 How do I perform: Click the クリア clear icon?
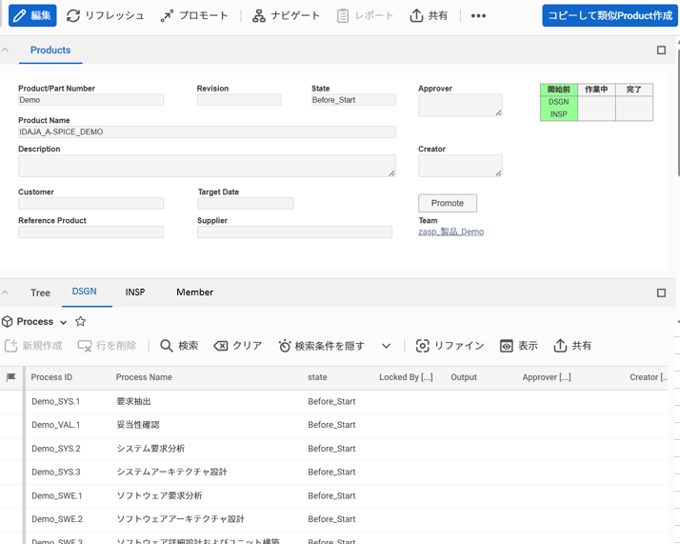tap(221, 346)
